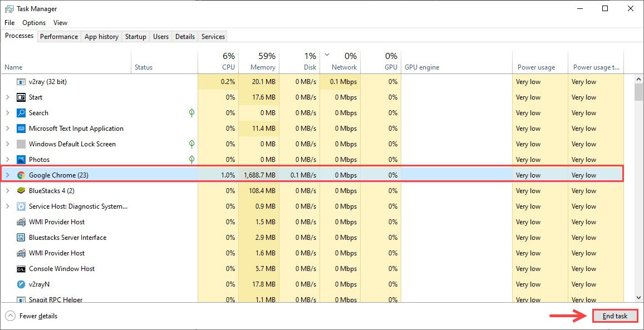Image resolution: width=644 pixels, height=330 pixels.
Task: Sort by the Network column with dropdown arrow
Action: pyautogui.click(x=340, y=62)
